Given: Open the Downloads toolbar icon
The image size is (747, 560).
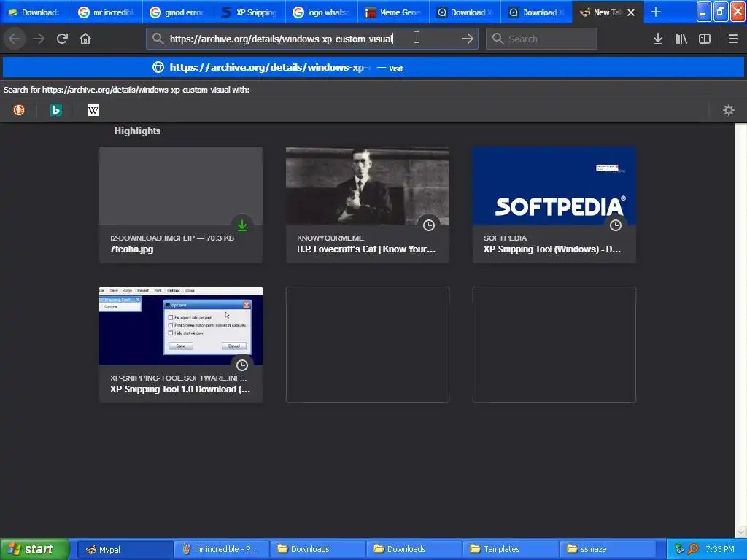Looking at the screenshot, I should point(658,39).
